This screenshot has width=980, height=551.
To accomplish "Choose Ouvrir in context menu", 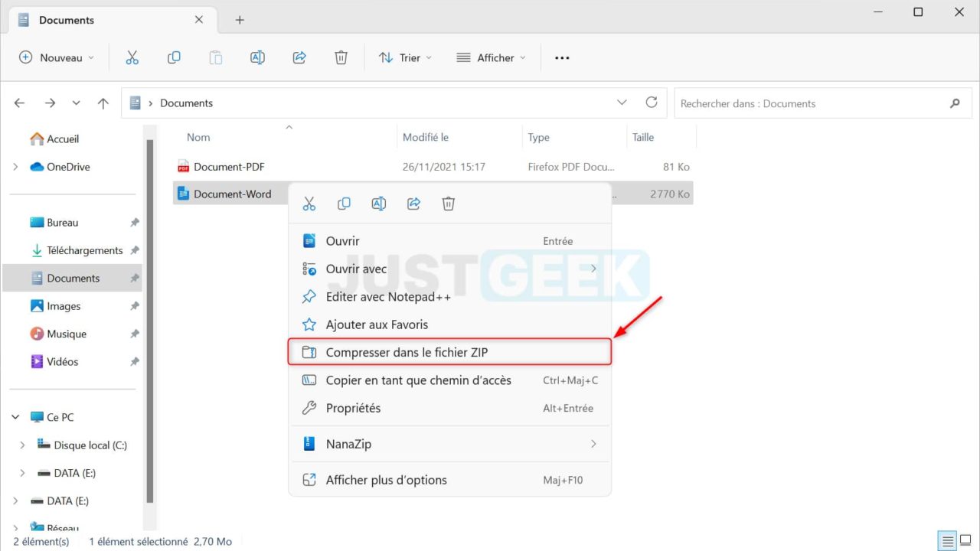I will [x=449, y=241].
